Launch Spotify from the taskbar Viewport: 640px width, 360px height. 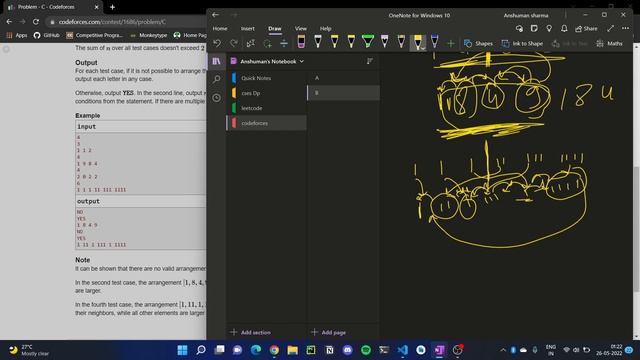tap(366, 350)
